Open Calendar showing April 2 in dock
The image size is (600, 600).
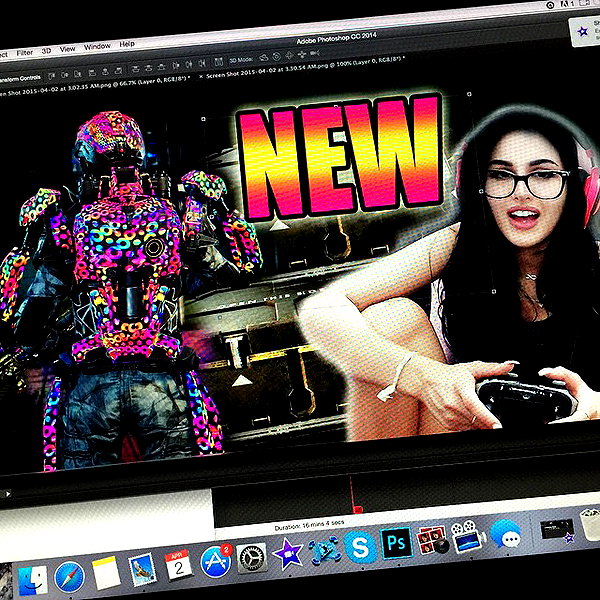point(178,564)
